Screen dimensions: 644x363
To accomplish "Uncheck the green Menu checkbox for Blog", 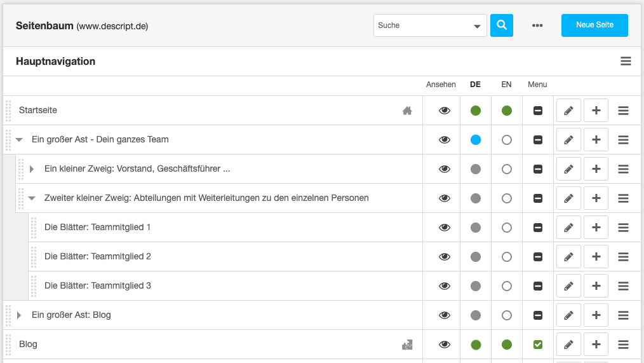I will 538,345.
